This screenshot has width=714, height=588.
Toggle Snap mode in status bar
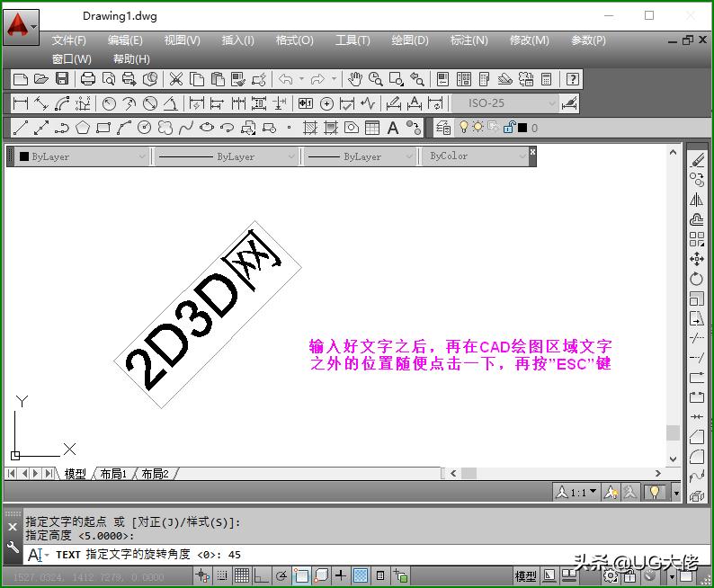(222, 576)
